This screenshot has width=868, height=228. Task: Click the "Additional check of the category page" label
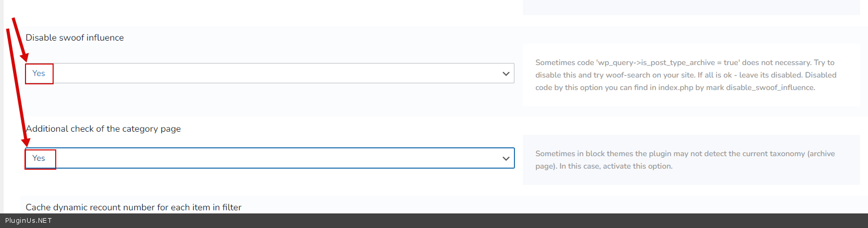click(103, 129)
